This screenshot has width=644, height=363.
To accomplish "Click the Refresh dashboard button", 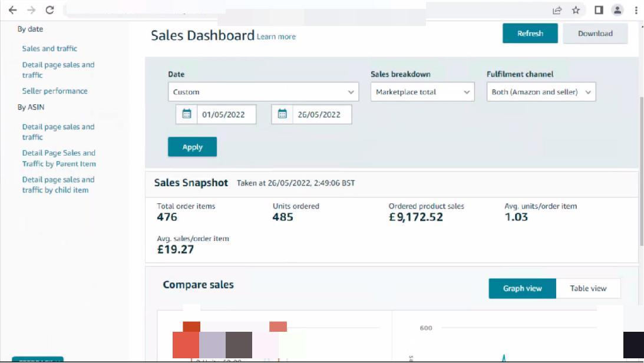I will coord(530,34).
